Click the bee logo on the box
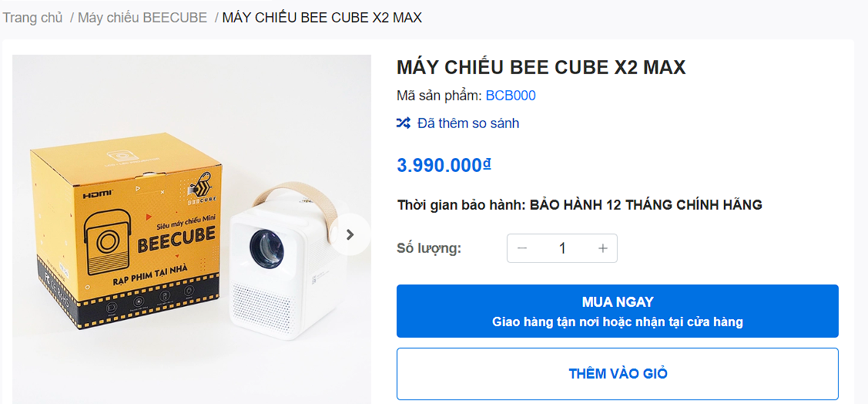 203,186
